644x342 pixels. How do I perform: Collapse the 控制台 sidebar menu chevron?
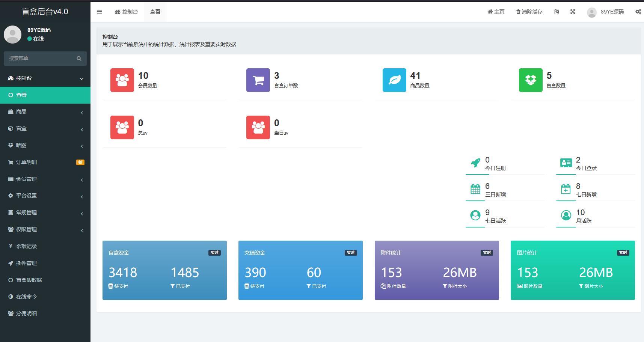tap(81, 78)
